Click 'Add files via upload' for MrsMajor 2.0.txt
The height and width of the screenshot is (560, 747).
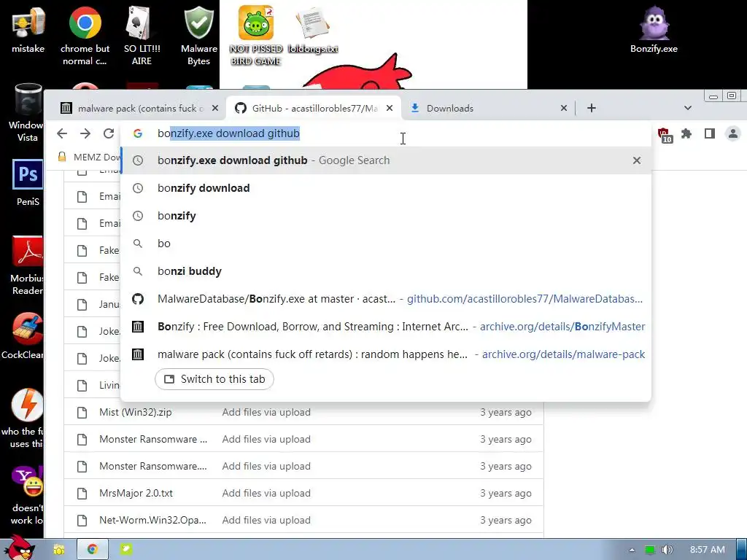coord(266,493)
